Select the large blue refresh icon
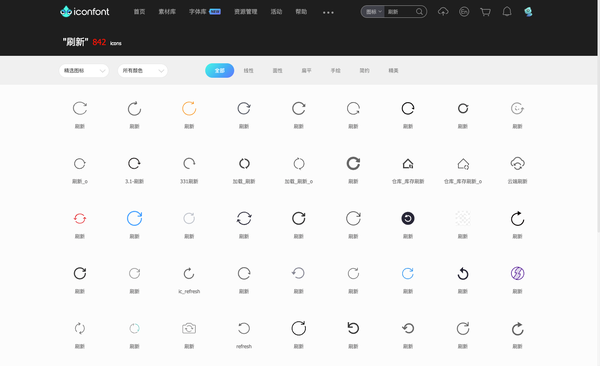This screenshot has width=600, height=366. coord(134,218)
